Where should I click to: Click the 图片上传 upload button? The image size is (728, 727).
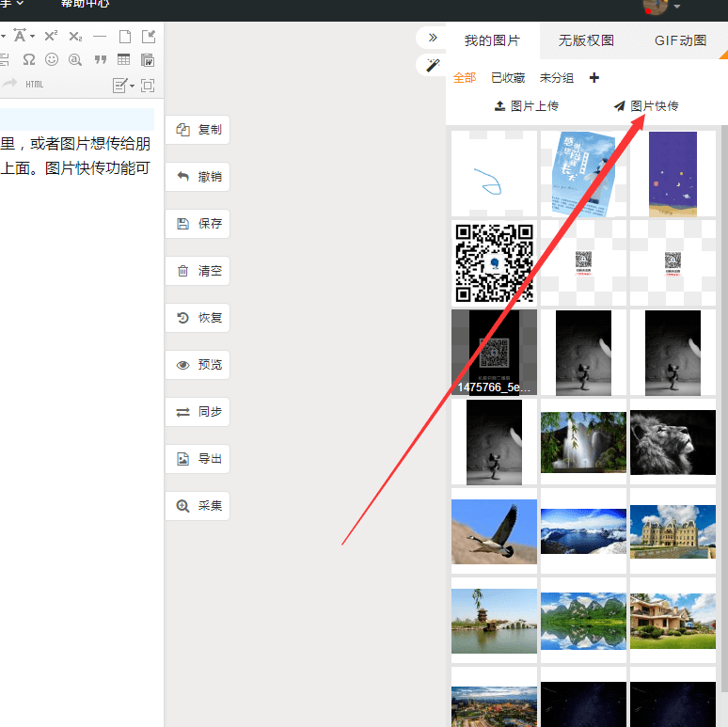pos(527,106)
